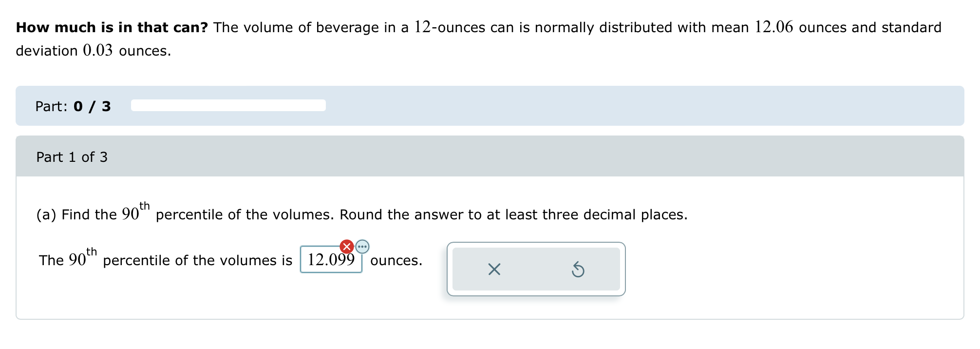Click the quiz progress bar
Image resolution: width=980 pixels, height=349 pixels.
pos(227,105)
